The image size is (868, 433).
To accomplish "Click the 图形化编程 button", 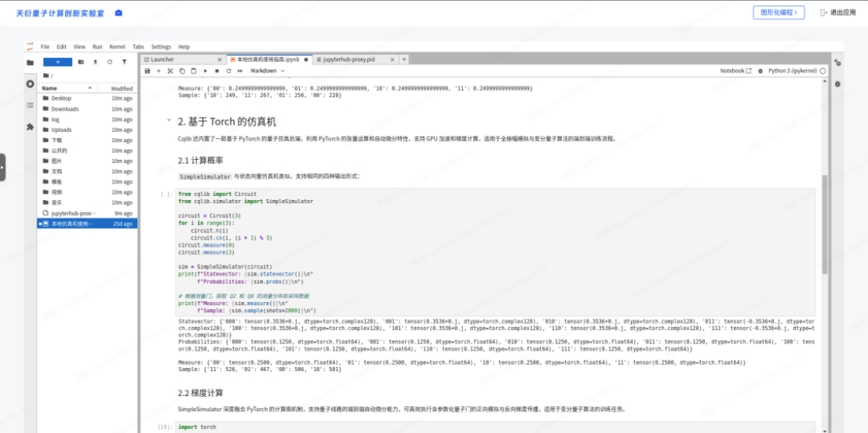I will pos(779,13).
